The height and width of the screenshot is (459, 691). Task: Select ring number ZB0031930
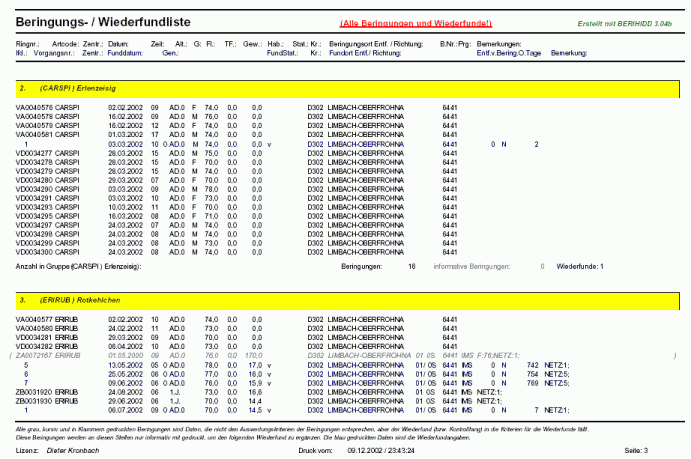pos(34,401)
